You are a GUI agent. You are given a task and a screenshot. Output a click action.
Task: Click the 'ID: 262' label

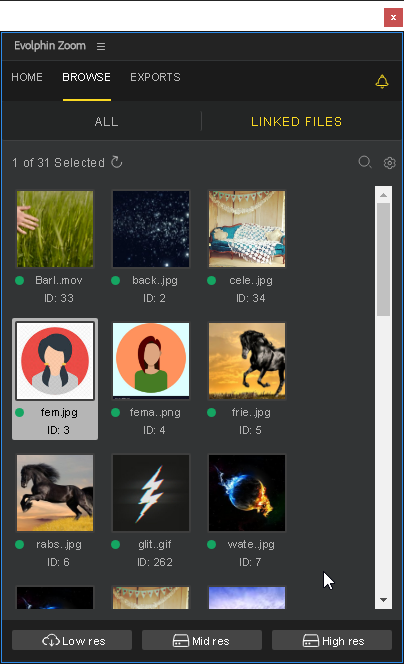155,562
